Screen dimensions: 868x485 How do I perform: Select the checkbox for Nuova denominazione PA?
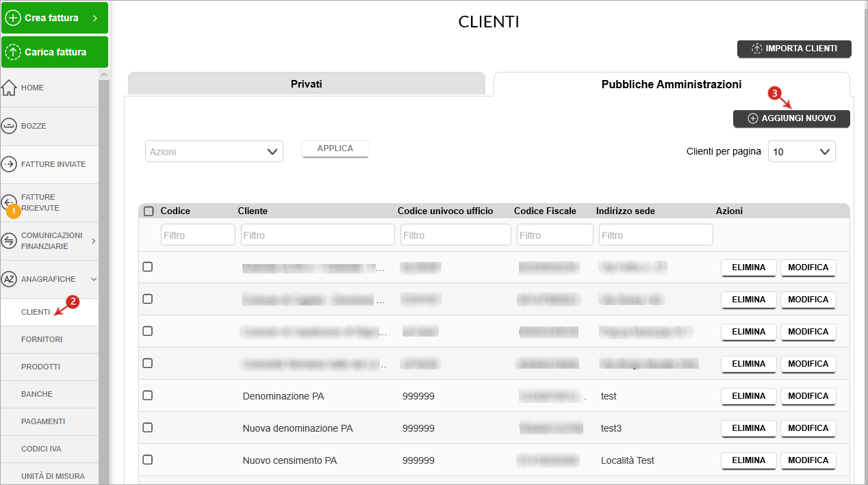(147, 428)
